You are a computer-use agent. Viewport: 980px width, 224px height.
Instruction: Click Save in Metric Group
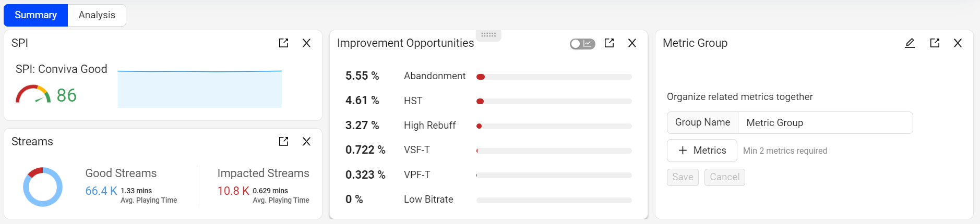coord(683,177)
